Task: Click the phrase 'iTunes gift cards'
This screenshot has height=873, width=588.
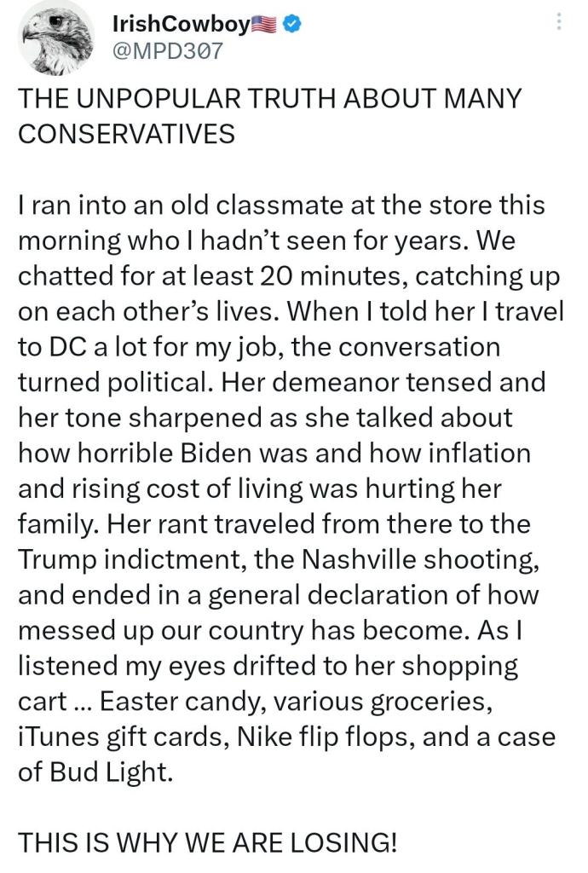Action: click(x=113, y=736)
